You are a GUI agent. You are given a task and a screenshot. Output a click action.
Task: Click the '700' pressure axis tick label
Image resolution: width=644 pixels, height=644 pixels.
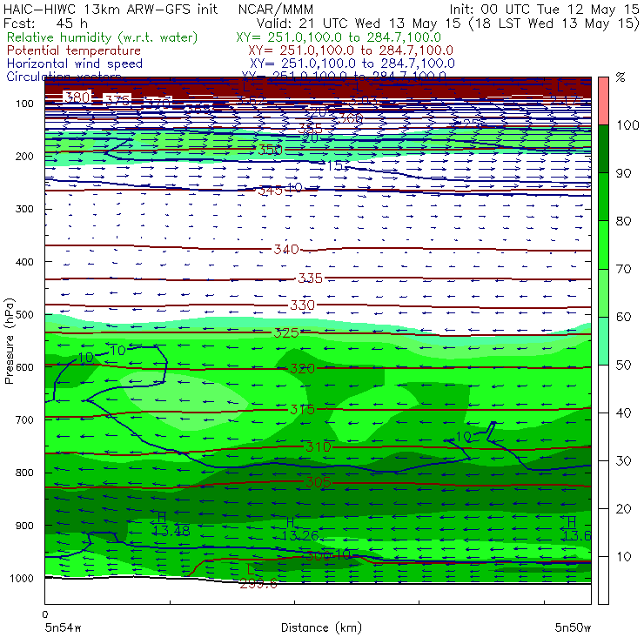coord(24,419)
